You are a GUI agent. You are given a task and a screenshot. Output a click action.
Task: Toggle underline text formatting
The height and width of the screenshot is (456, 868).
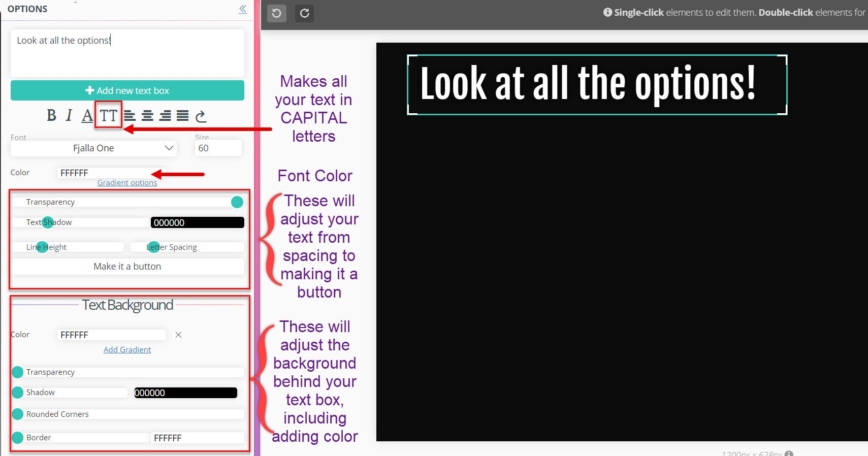click(x=87, y=116)
